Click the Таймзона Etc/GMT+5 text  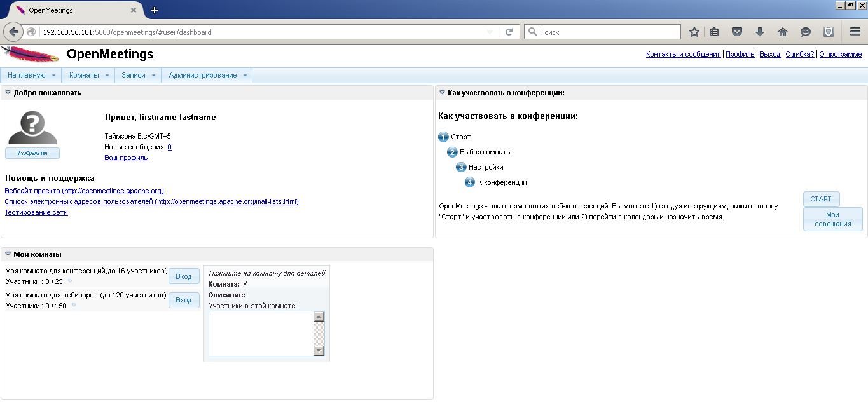pos(137,136)
